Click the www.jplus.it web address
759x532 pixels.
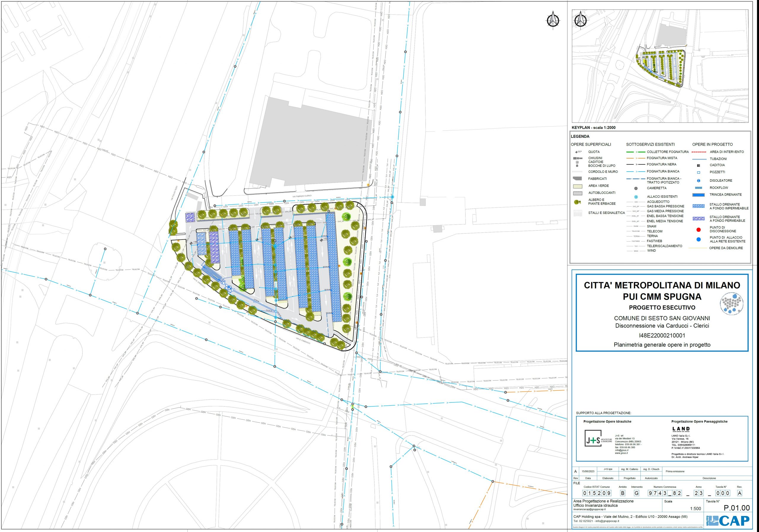click(621, 453)
